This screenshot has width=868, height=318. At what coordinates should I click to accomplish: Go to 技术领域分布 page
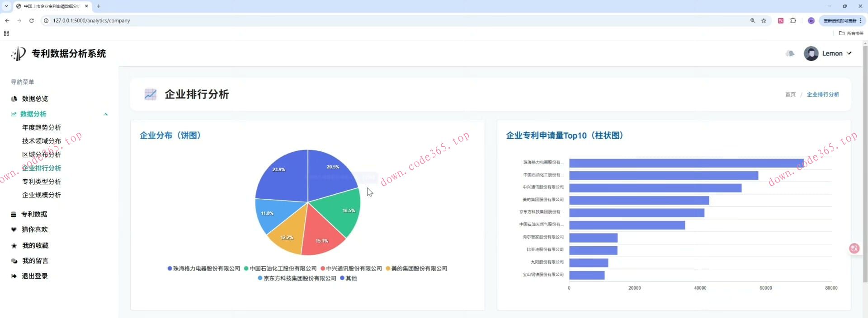(x=42, y=141)
